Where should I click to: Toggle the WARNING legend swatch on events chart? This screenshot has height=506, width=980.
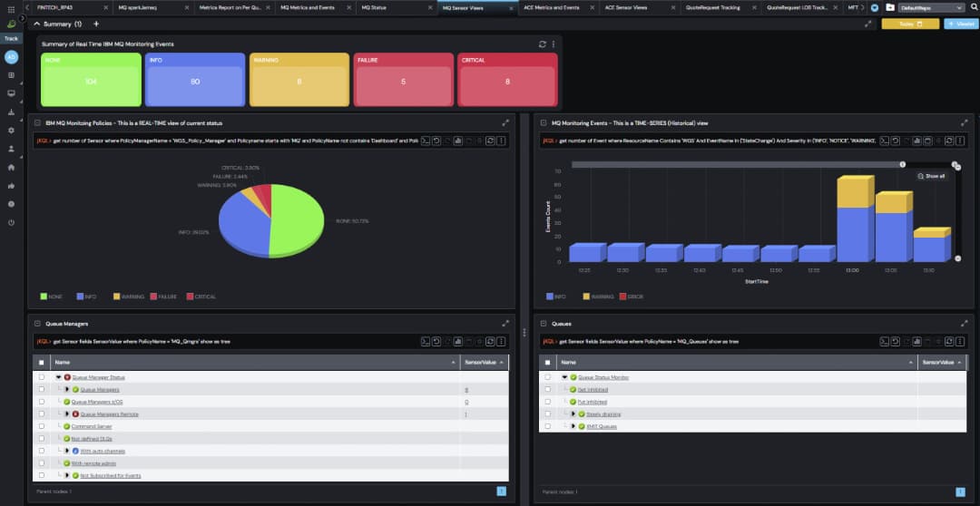tap(587, 297)
